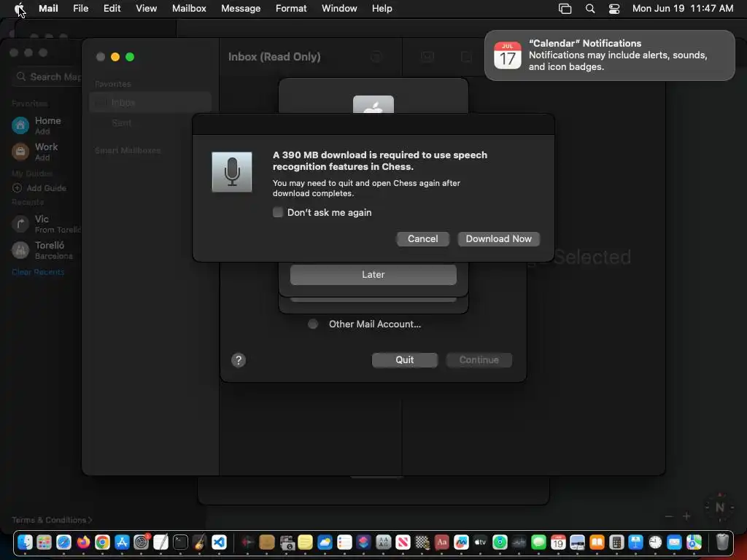The width and height of the screenshot is (747, 560).
Task: Open Freeform from the Dock
Action: pos(461,542)
